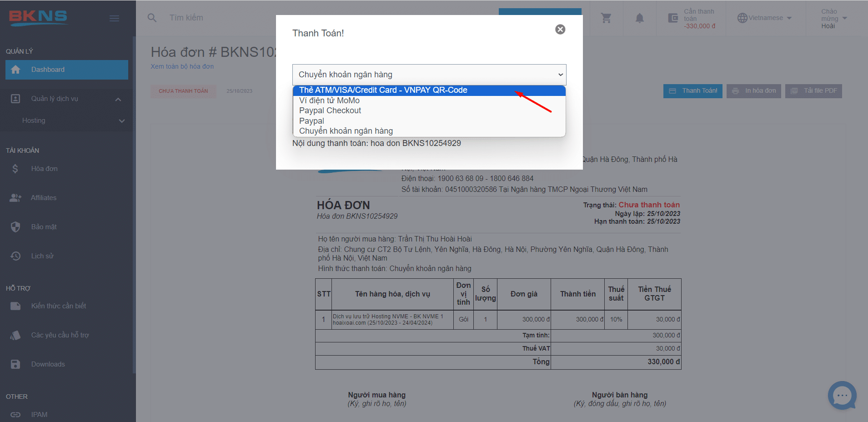Image resolution: width=868 pixels, height=422 pixels.
Task: Open the Vietnamese language dropdown
Action: click(765, 18)
